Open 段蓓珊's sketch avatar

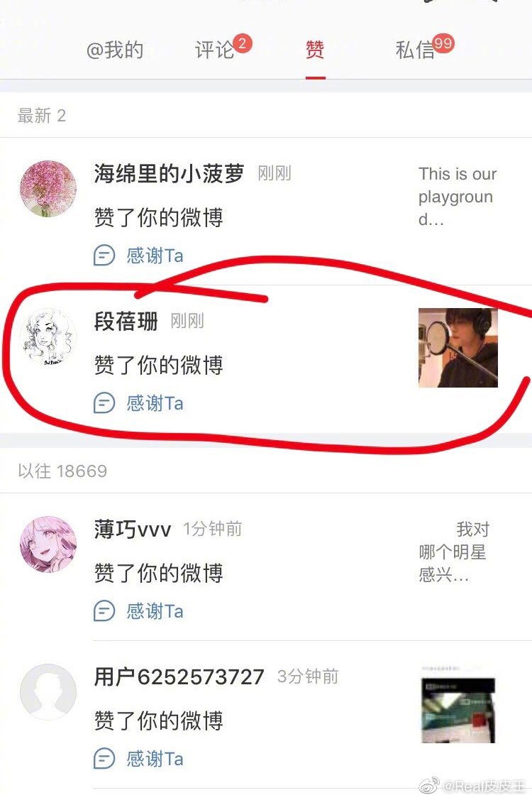(x=48, y=336)
